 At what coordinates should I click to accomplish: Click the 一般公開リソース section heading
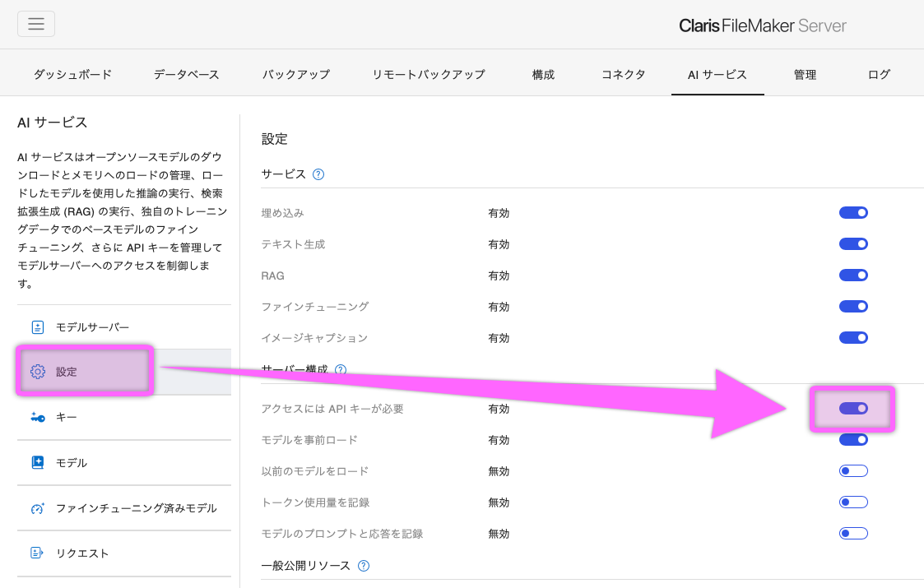pos(306,566)
